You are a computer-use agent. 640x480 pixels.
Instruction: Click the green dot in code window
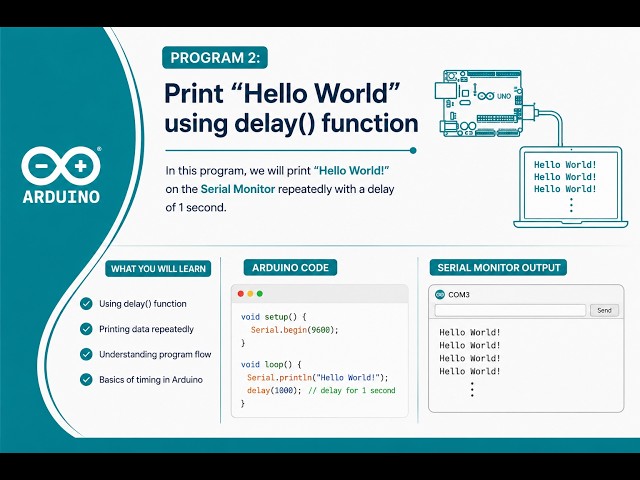[260, 294]
